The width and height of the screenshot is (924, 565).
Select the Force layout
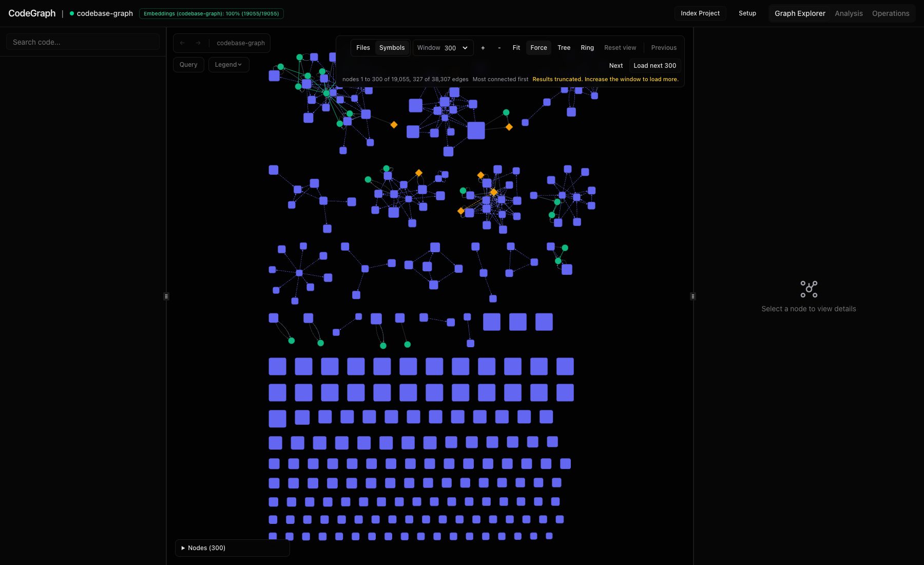pos(538,48)
